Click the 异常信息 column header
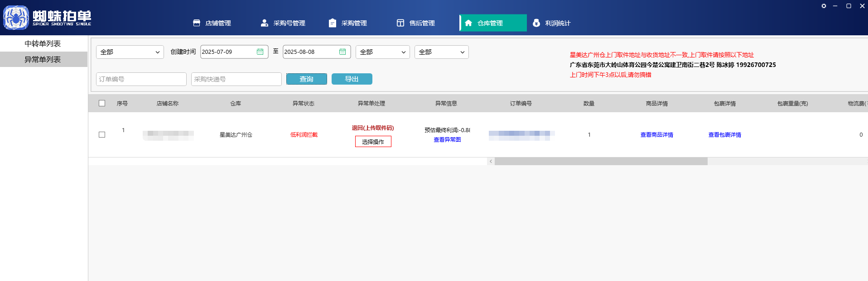868x281 pixels. pos(446,104)
